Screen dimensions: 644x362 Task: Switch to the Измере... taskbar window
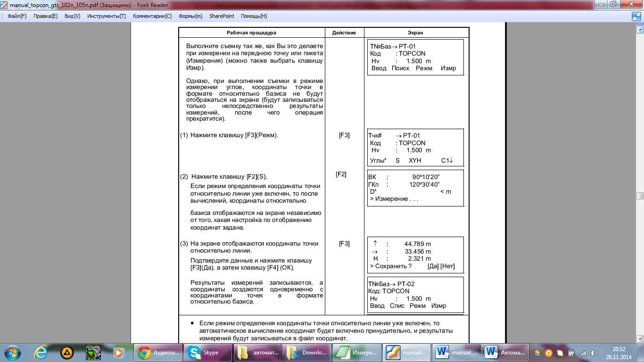click(x=356, y=352)
